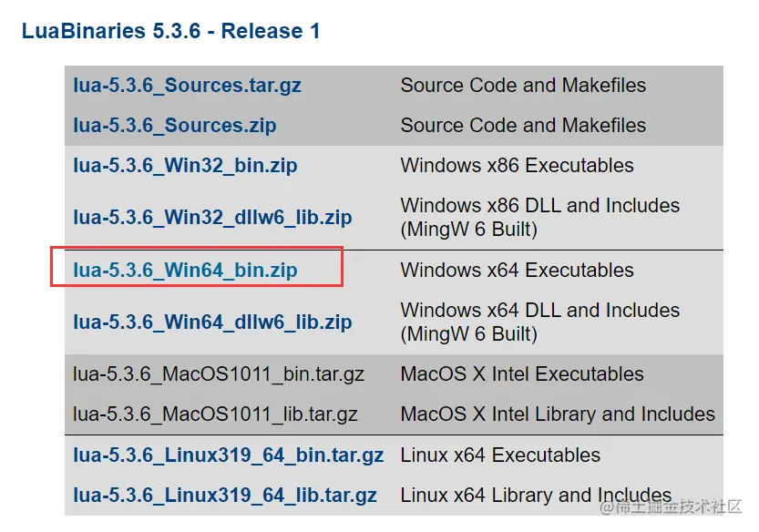Click the lua-5.3.6_Sources.zip link
This screenshot has height=532, width=759.
click(175, 126)
